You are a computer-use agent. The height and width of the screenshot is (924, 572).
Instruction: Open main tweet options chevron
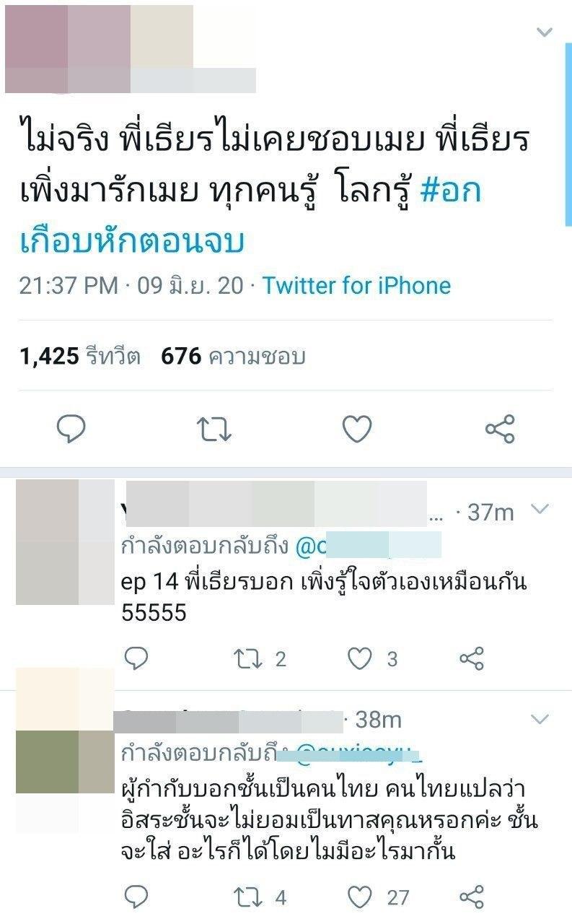(x=545, y=32)
